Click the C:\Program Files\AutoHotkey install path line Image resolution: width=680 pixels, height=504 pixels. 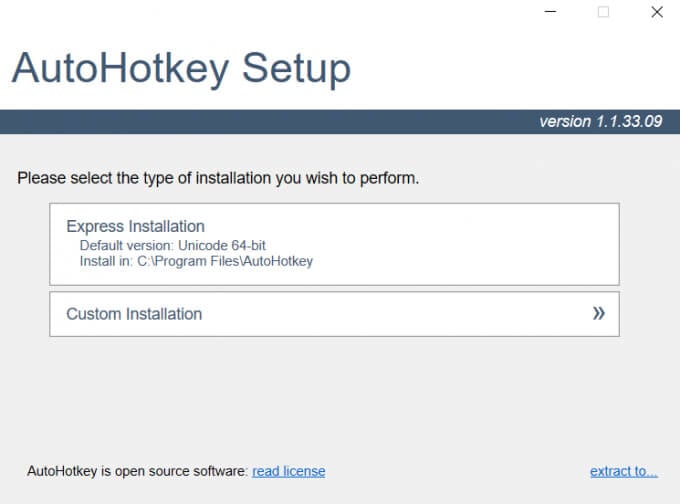[196, 262]
